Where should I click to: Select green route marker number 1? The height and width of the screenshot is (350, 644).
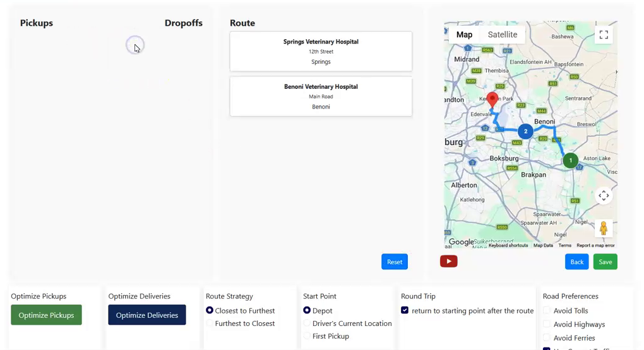tap(571, 160)
